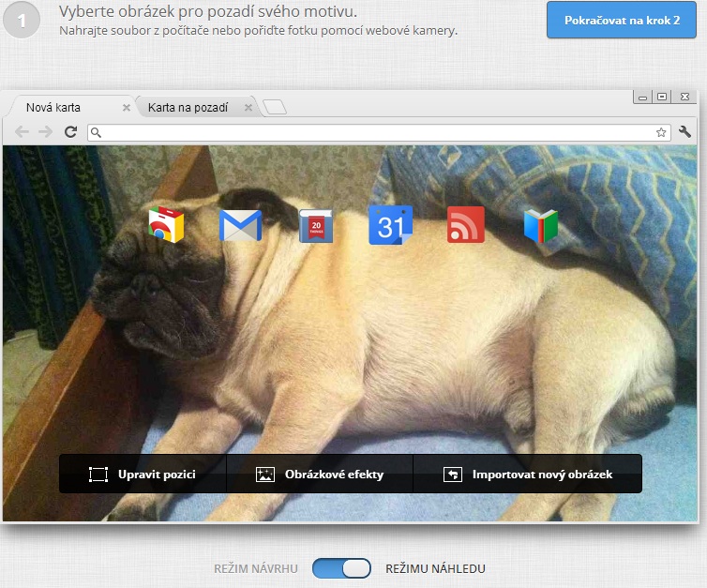Viewport: 707px width, 588px height.
Task: Click the forward arrow in mock browser
Action: click(x=46, y=131)
